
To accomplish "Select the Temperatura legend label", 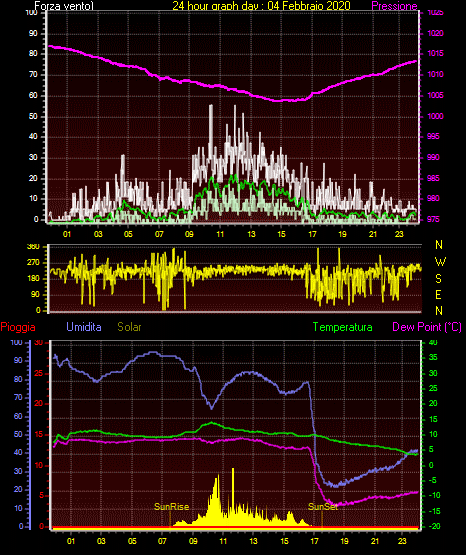I will 343,327.
